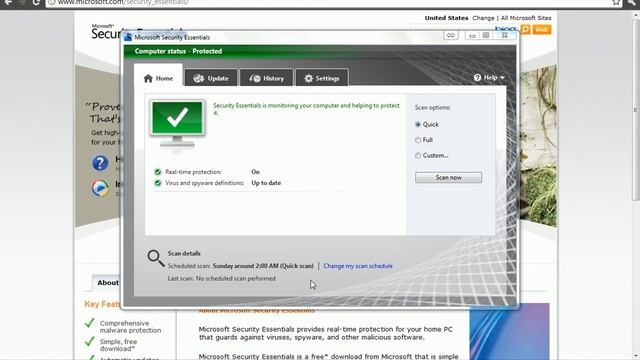Click the Security Essentials title bar icon
The width and height of the screenshot is (640, 360).
(128, 37)
